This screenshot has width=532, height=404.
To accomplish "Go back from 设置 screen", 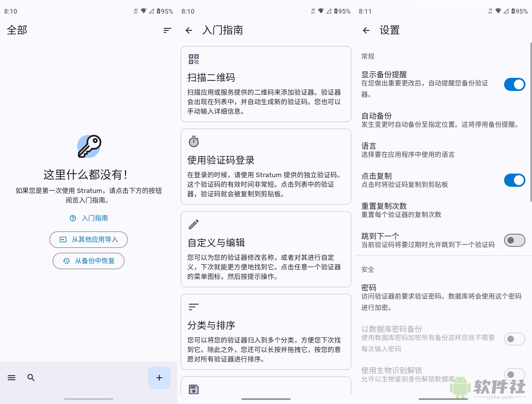I will [x=366, y=30].
